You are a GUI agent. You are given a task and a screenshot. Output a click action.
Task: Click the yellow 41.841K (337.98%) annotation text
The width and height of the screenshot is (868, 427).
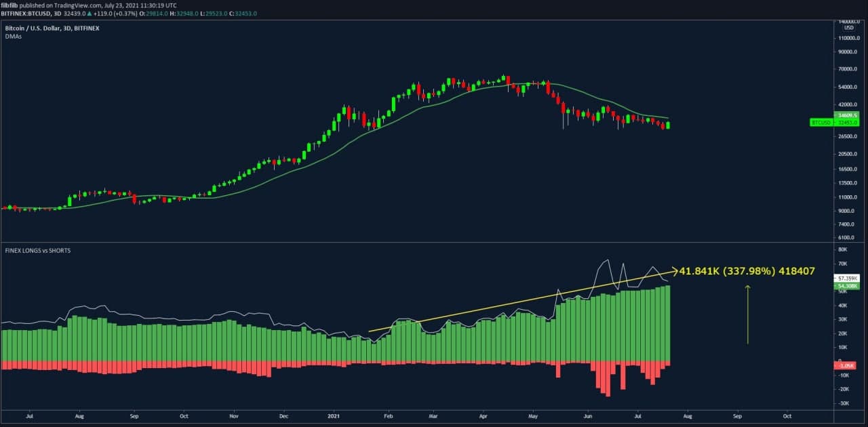746,271
